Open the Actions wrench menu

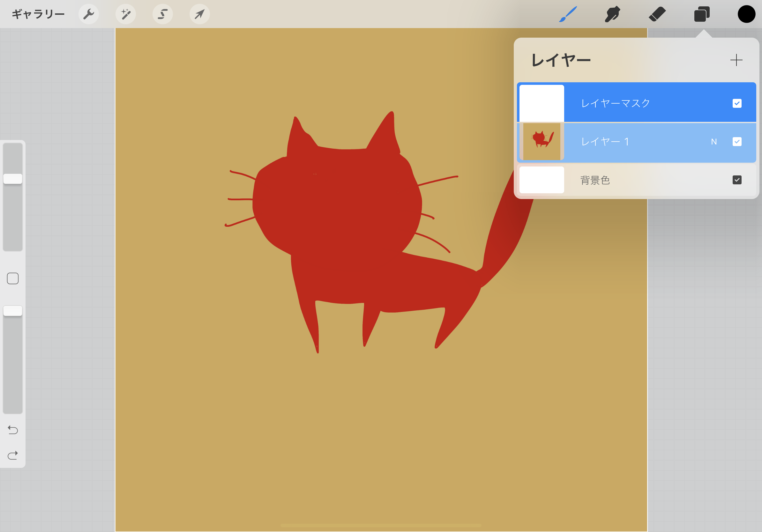click(89, 14)
